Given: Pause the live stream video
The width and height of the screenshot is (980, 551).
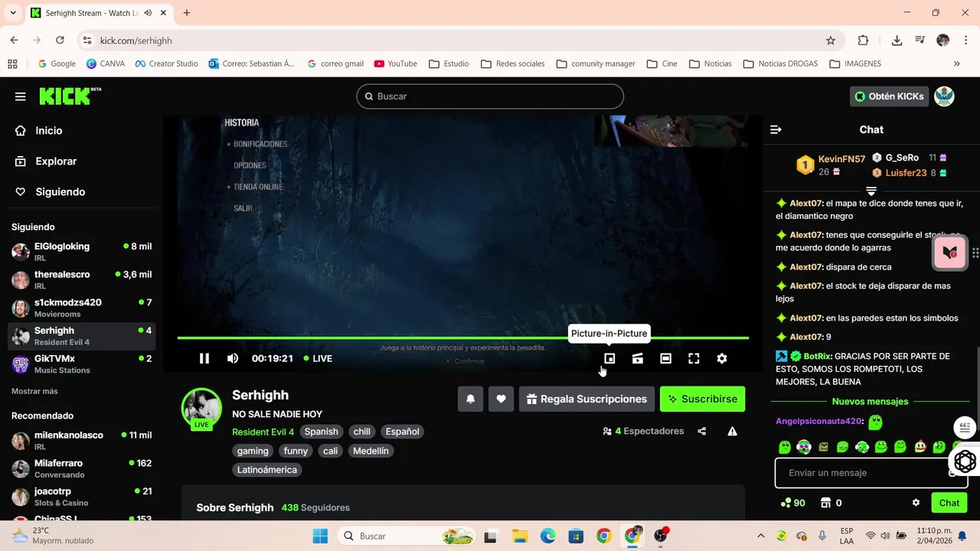Looking at the screenshot, I should pyautogui.click(x=204, y=358).
